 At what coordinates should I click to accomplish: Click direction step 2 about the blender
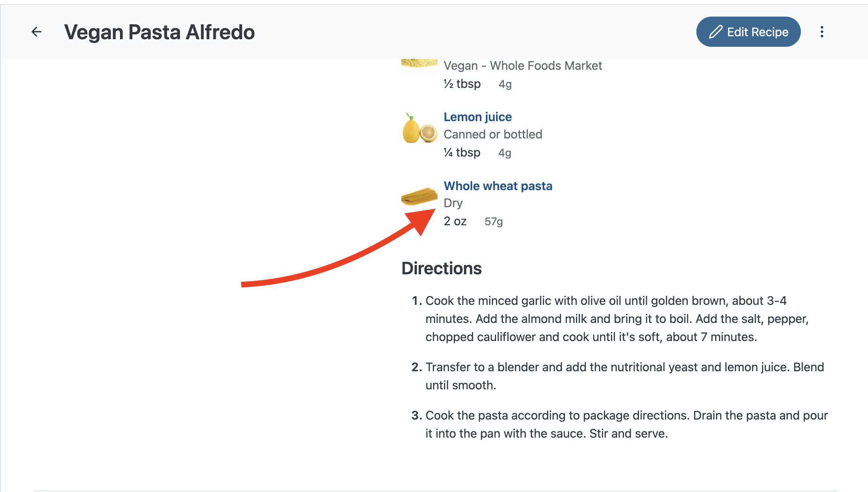tap(624, 376)
